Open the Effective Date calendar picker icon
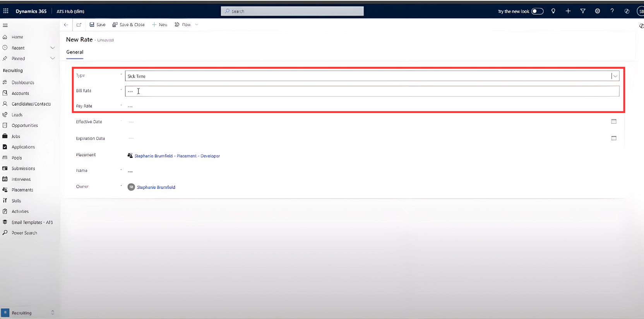Image resolution: width=644 pixels, height=319 pixels. point(614,121)
